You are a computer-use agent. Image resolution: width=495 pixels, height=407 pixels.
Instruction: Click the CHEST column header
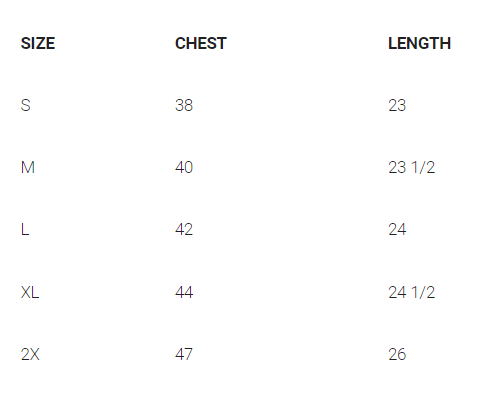point(201,43)
